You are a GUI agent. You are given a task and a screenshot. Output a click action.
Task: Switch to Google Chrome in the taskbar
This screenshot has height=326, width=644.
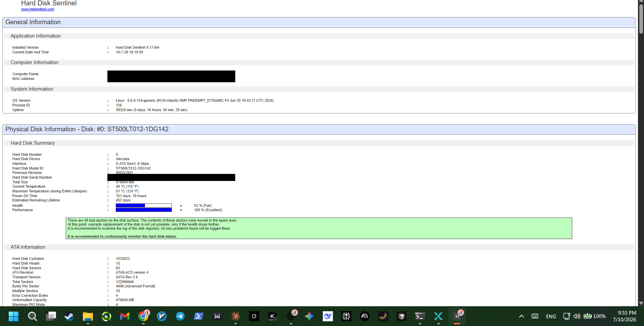[x=143, y=316]
